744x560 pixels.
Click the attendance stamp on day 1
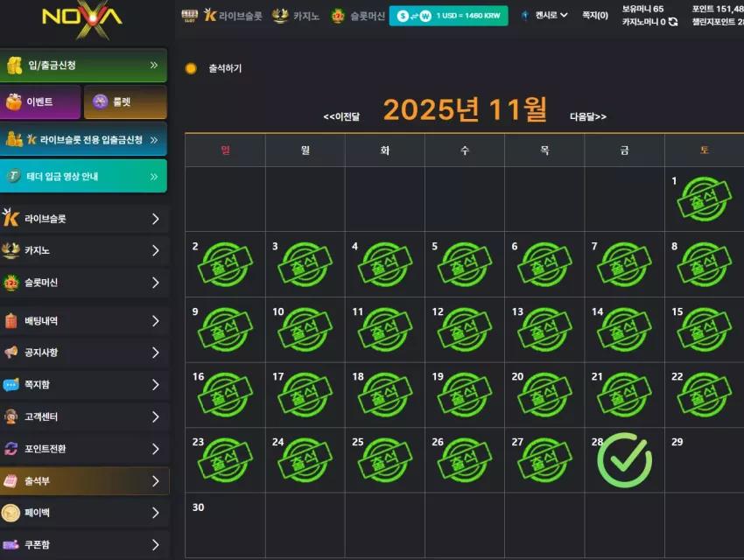point(704,199)
